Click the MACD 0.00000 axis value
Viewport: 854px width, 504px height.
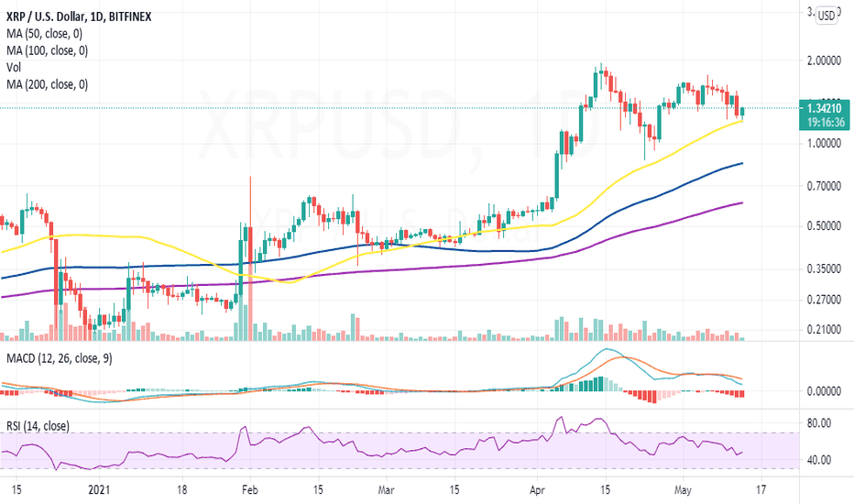824,391
